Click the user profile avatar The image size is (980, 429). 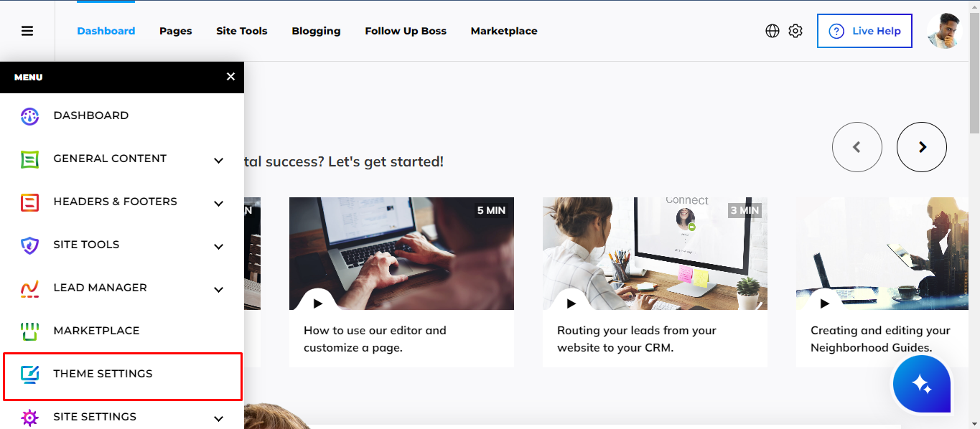coord(944,31)
